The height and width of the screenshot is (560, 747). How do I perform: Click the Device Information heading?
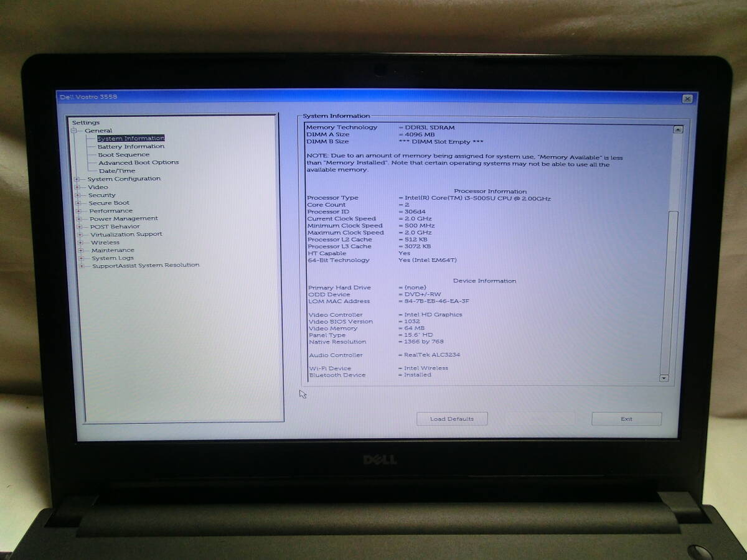coord(484,281)
